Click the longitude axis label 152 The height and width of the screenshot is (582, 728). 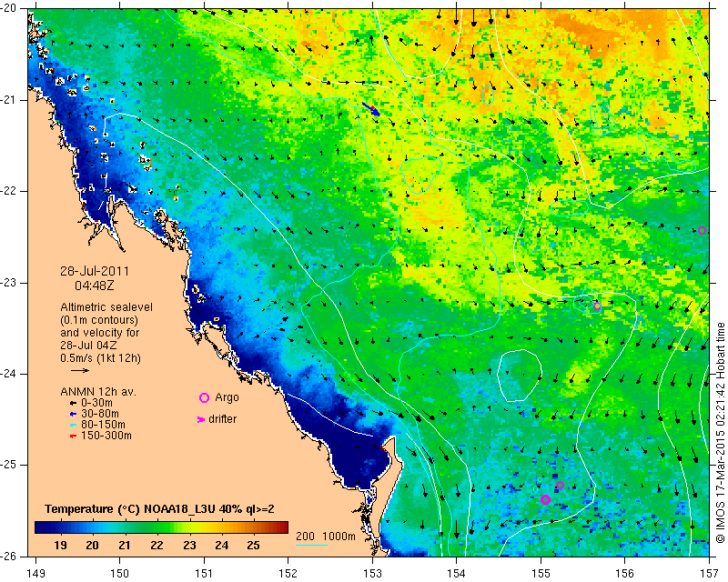(x=288, y=574)
